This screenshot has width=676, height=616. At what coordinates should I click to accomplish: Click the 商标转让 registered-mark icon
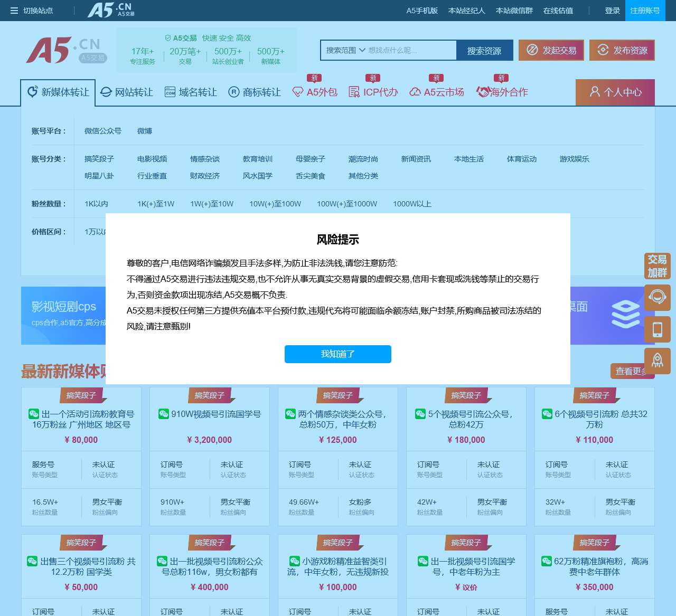click(234, 92)
